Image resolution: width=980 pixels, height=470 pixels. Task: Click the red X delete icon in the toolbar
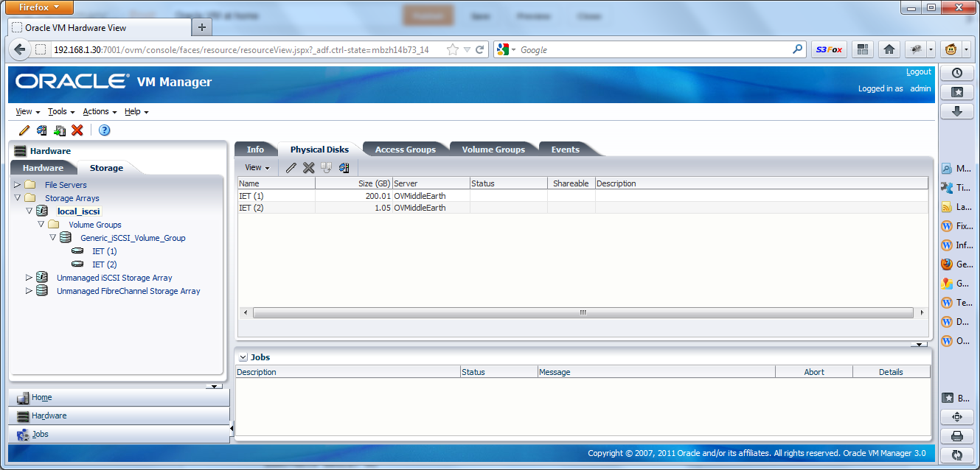tap(76, 130)
